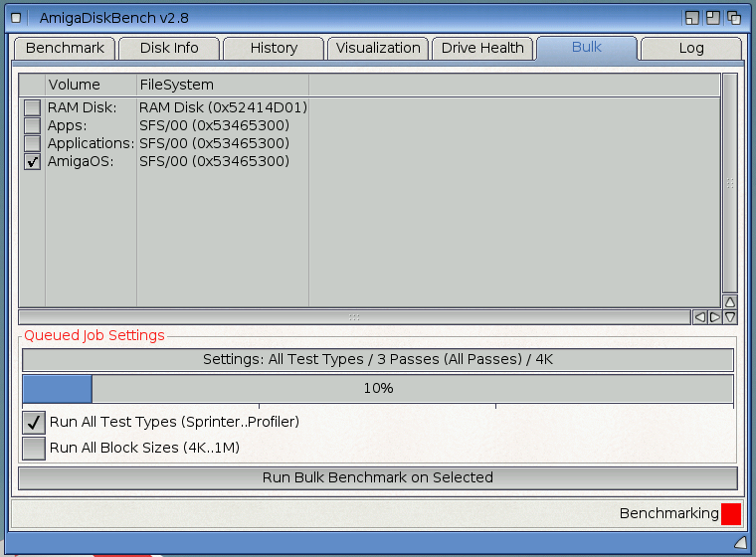Click the window depth gadget in title bar
Screen dimensions: 756x557
point(734,18)
